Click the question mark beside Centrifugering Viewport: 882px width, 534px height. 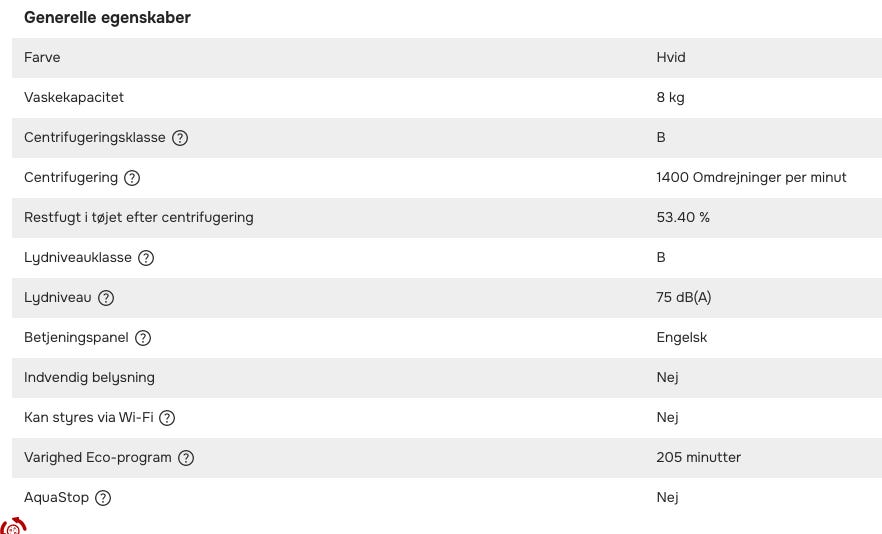click(x=132, y=178)
